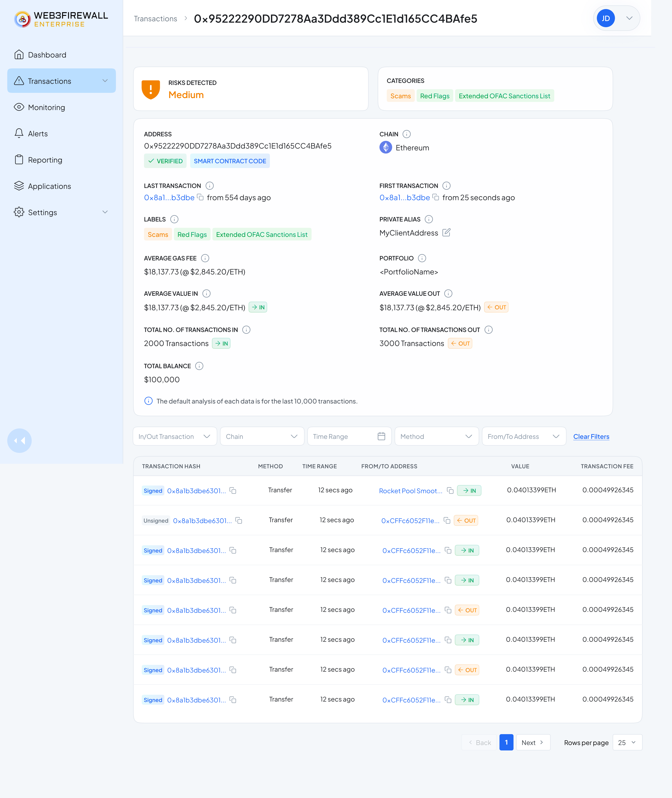The height and width of the screenshot is (798, 672).
Task: Click the Average Gas Fee info icon
Action: [205, 258]
